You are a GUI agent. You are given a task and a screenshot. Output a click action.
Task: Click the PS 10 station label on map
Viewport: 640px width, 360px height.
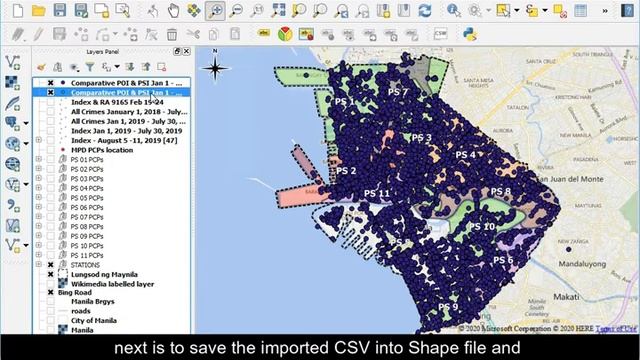click(x=482, y=227)
